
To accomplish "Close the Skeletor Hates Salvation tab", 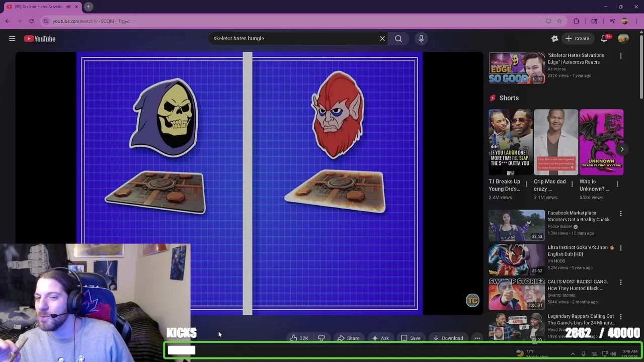I will point(77,7).
